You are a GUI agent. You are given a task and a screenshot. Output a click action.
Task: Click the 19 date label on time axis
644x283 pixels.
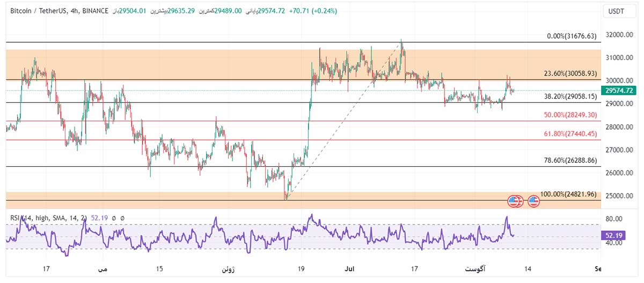(x=301, y=269)
